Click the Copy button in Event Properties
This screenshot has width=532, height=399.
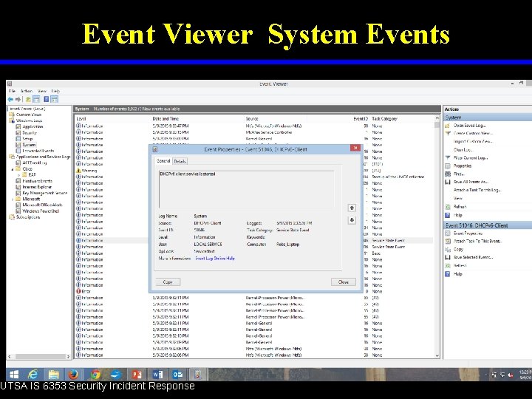(x=168, y=282)
